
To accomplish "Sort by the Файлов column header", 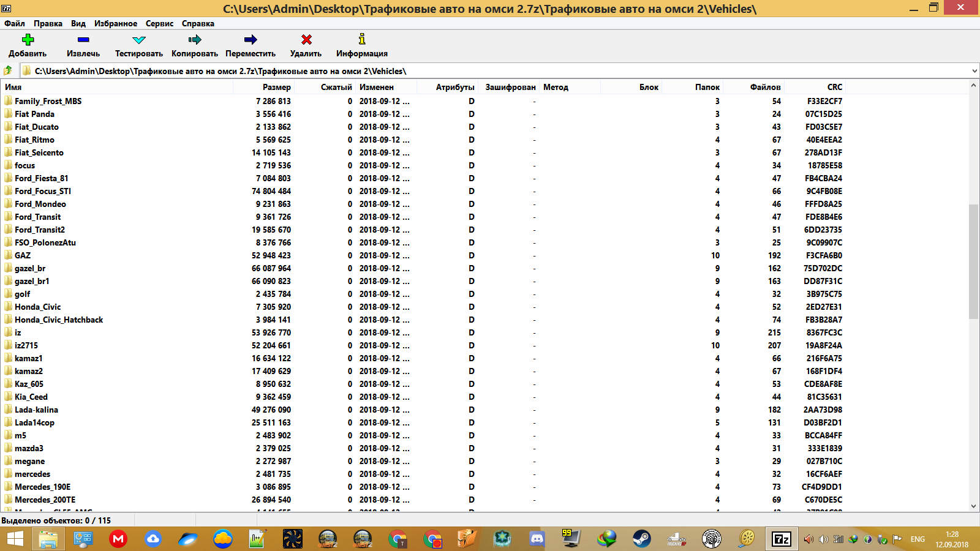I will click(753, 87).
